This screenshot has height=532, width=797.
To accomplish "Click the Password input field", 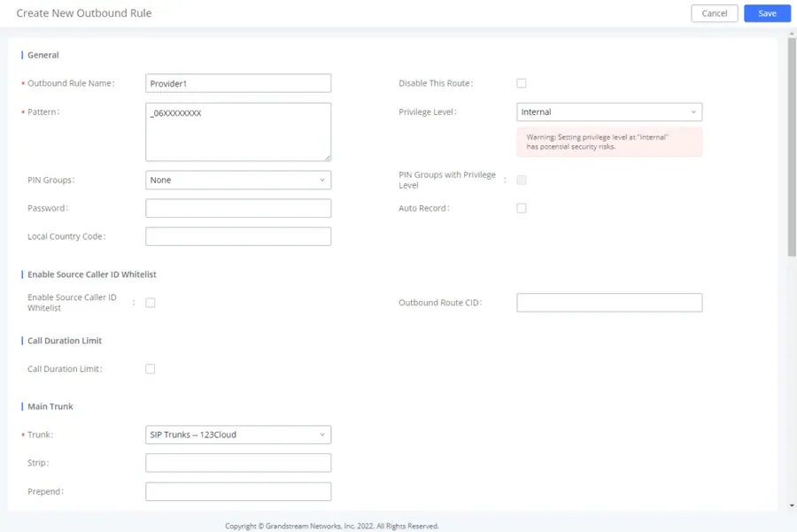I will click(238, 208).
